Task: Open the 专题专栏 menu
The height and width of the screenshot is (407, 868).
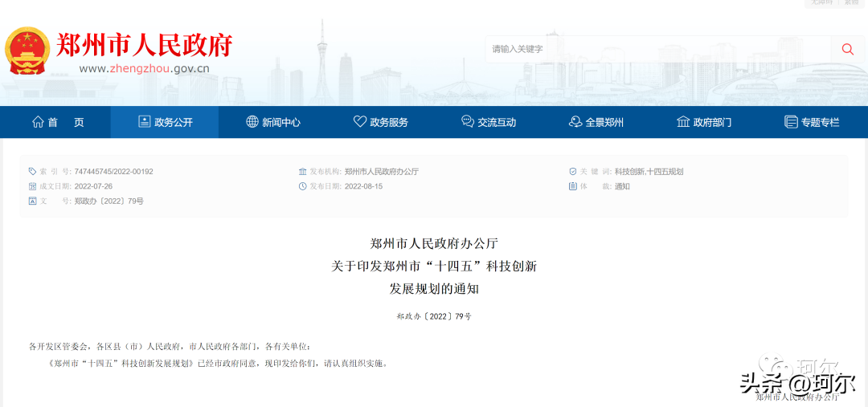Action: [x=812, y=122]
